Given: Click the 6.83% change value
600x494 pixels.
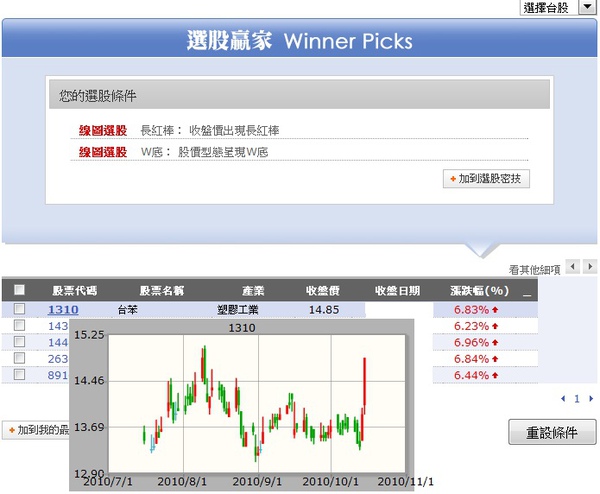Looking at the screenshot, I should (x=471, y=310).
